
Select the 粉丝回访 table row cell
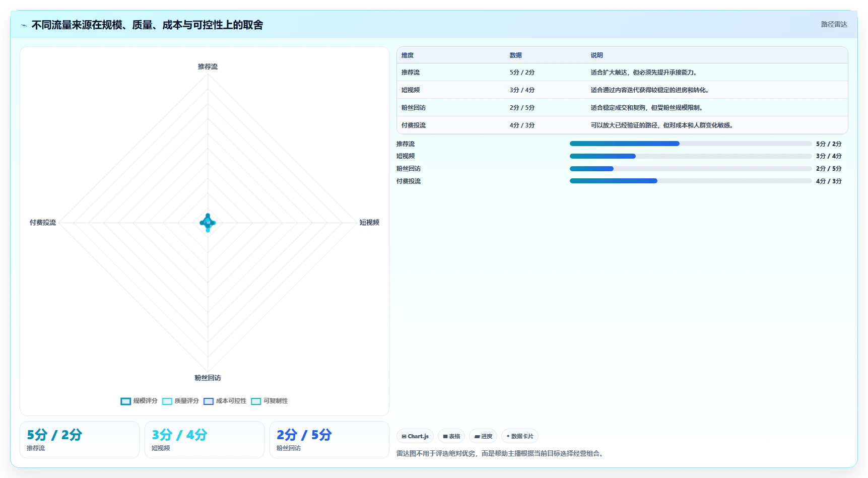click(414, 108)
